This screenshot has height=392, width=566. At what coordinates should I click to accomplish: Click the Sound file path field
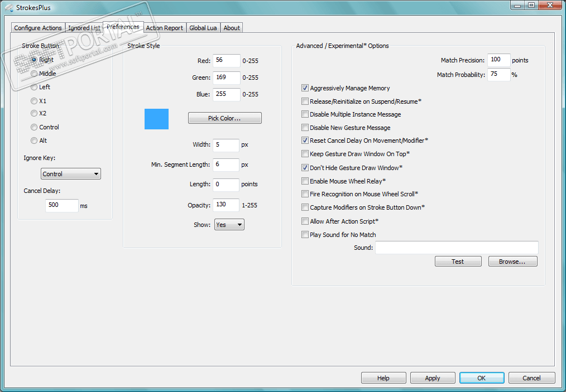[x=457, y=248]
